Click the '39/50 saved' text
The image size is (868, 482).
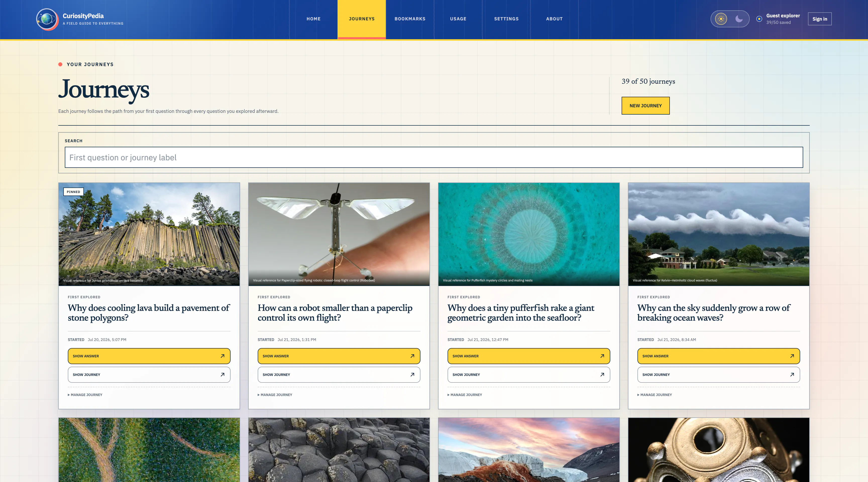pyautogui.click(x=778, y=23)
